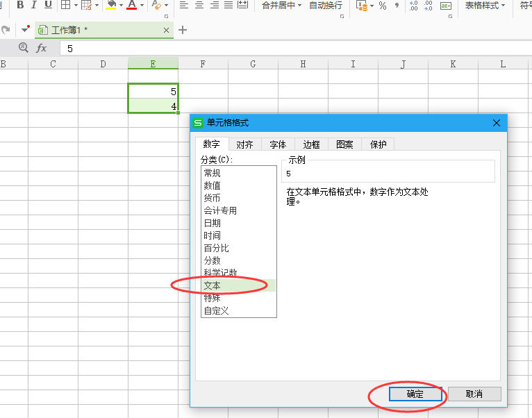
Task: Switch to the 对齐 tab
Action: (244, 144)
